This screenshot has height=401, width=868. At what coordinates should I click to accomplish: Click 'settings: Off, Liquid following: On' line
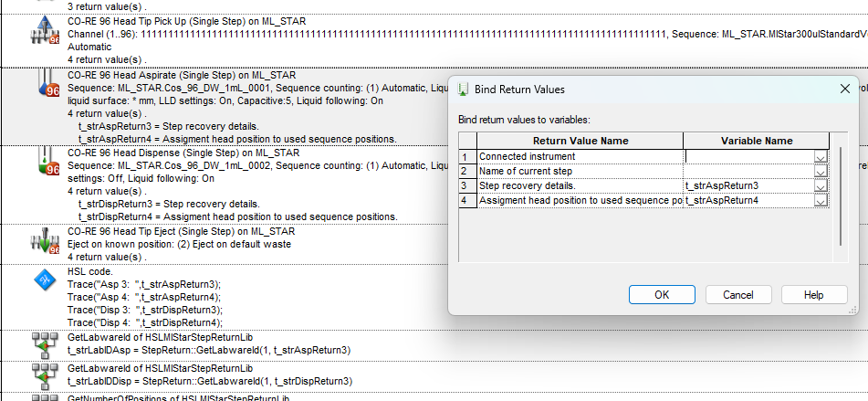pyautogui.click(x=141, y=179)
